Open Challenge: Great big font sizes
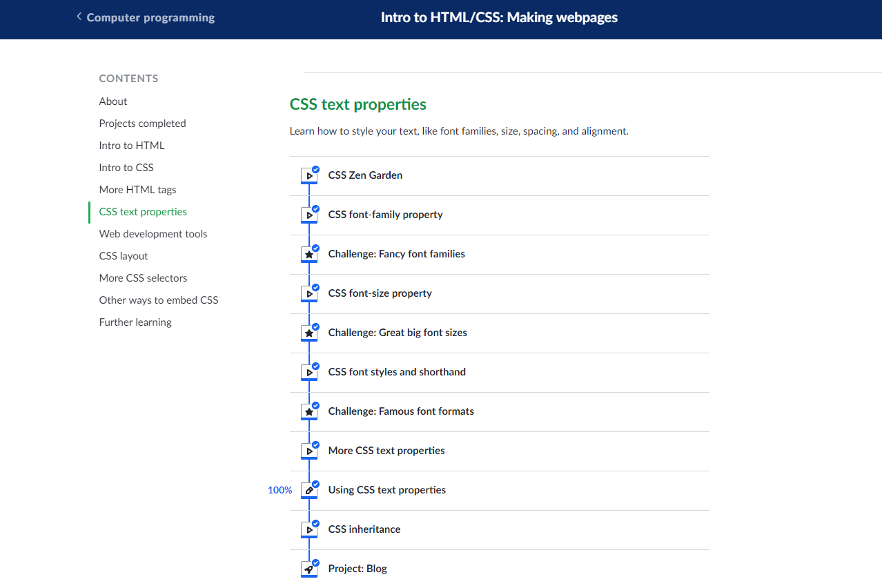This screenshot has width=882, height=588. tap(398, 333)
